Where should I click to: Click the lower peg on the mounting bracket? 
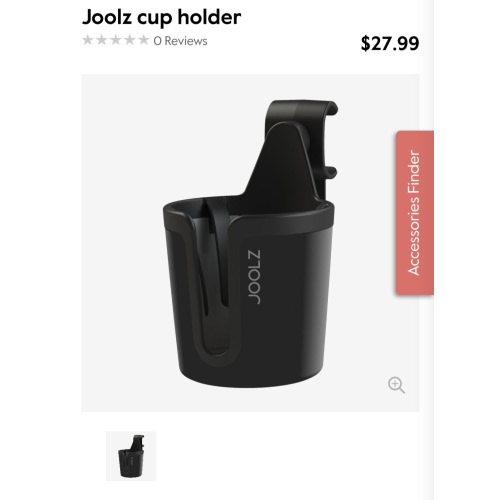pyautogui.click(x=330, y=172)
